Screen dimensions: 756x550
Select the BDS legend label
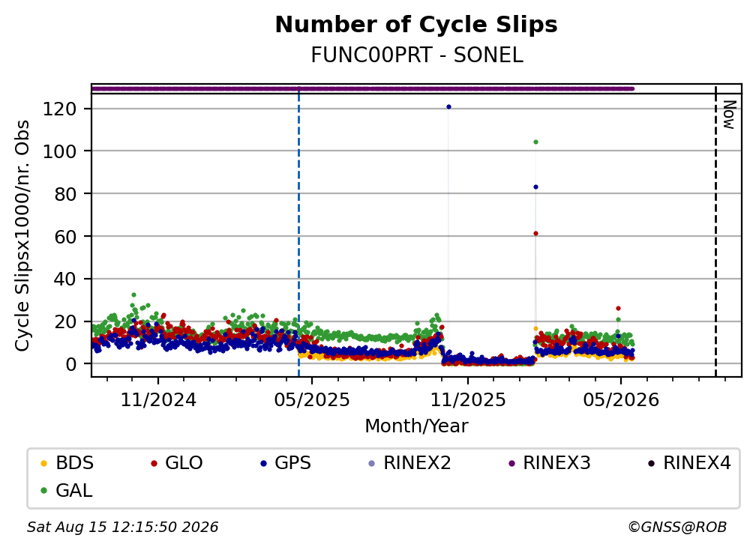[x=75, y=463]
